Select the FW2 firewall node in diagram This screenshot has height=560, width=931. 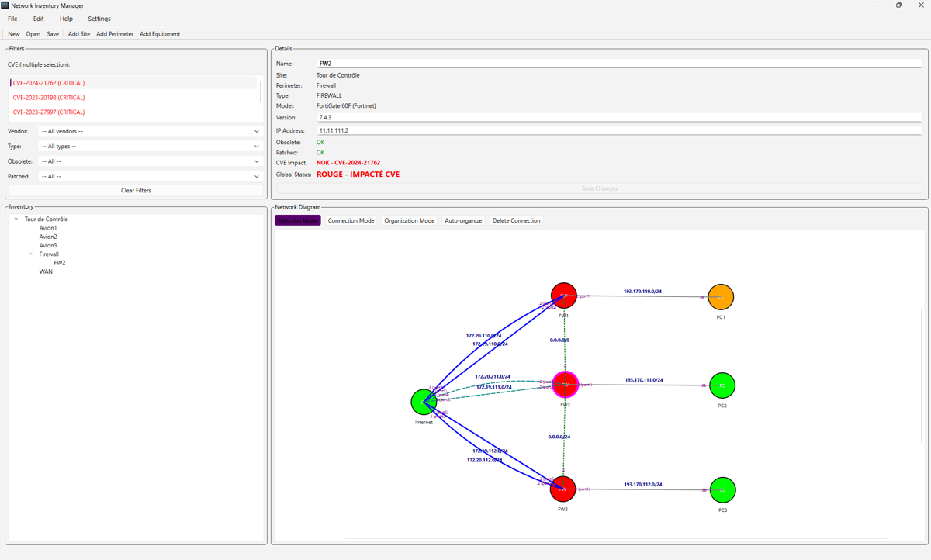coord(566,385)
